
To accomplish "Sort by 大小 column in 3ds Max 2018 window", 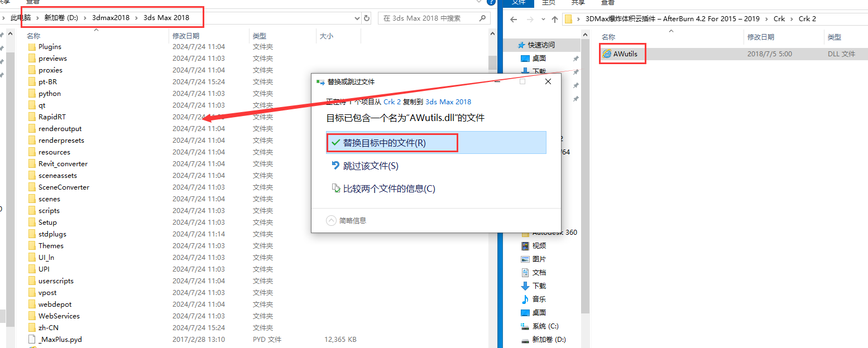I will pyautogui.click(x=326, y=36).
